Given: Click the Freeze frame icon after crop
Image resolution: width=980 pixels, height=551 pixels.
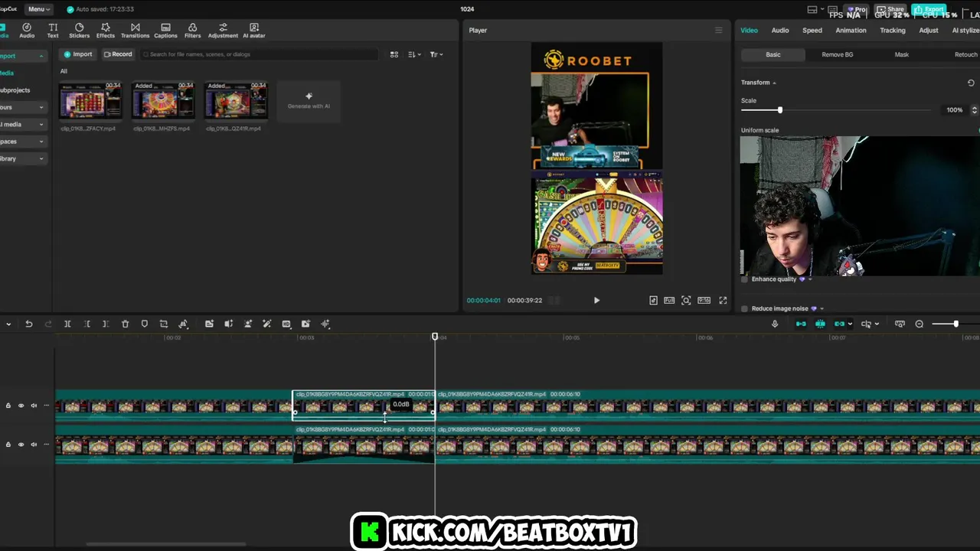Looking at the screenshot, I should tap(183, 324).
